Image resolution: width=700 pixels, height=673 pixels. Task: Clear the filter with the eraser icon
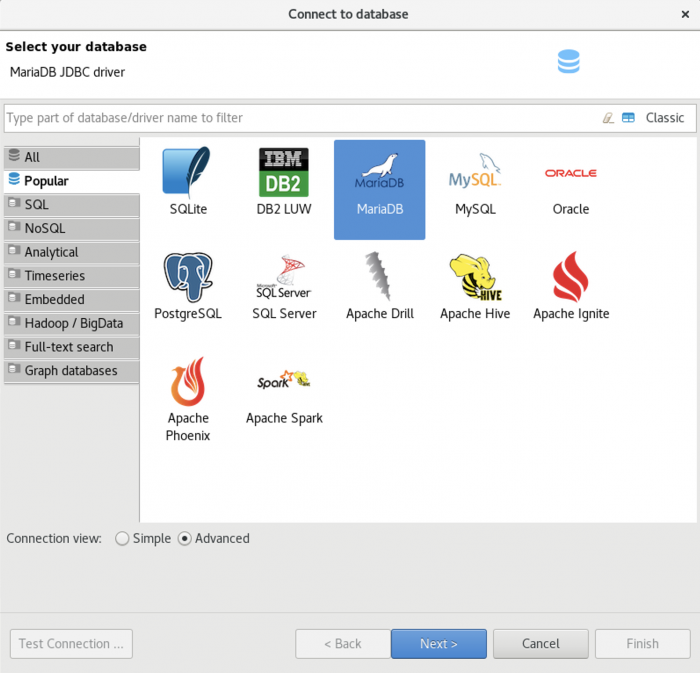click(x=608, y=118)
